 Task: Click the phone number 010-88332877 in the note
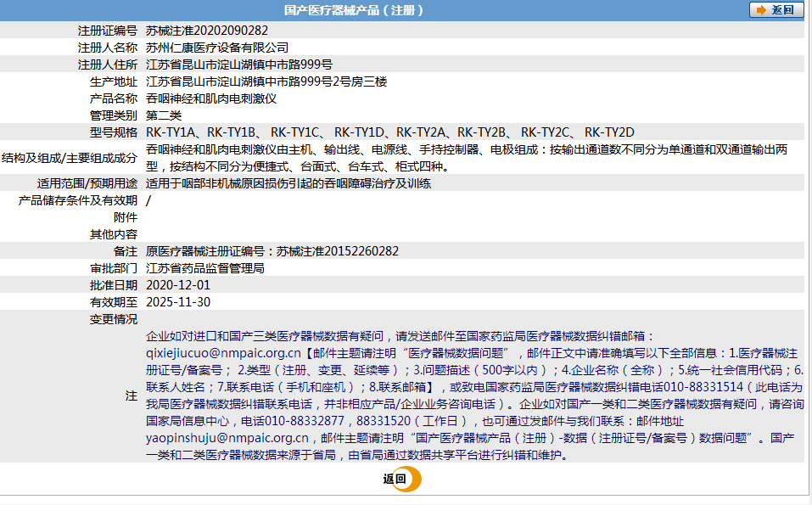click(305, 421)
